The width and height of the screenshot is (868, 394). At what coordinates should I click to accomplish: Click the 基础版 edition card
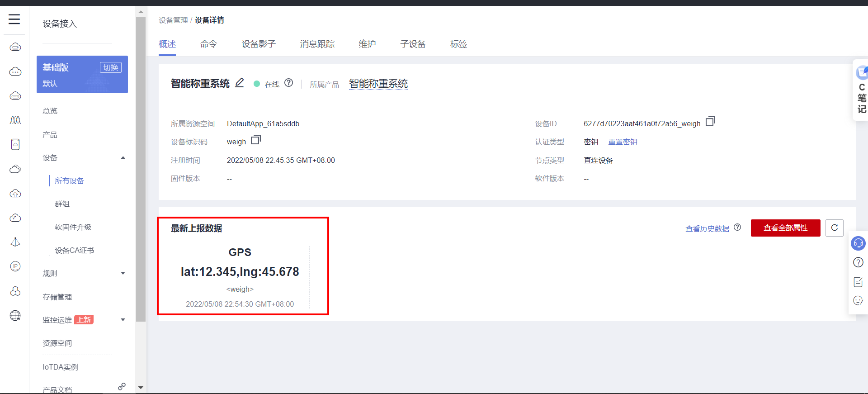click(x=82, y=74)
